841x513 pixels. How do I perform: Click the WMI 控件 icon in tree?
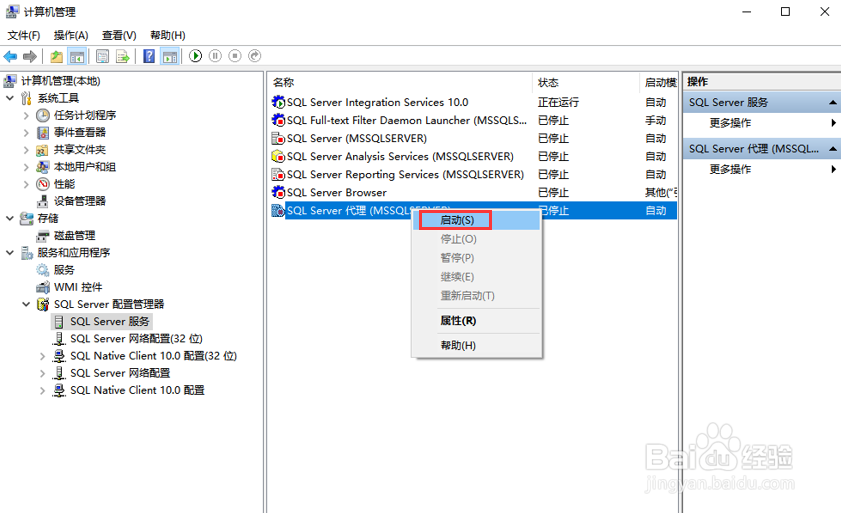pyautogui.click(x=43, y=287)
